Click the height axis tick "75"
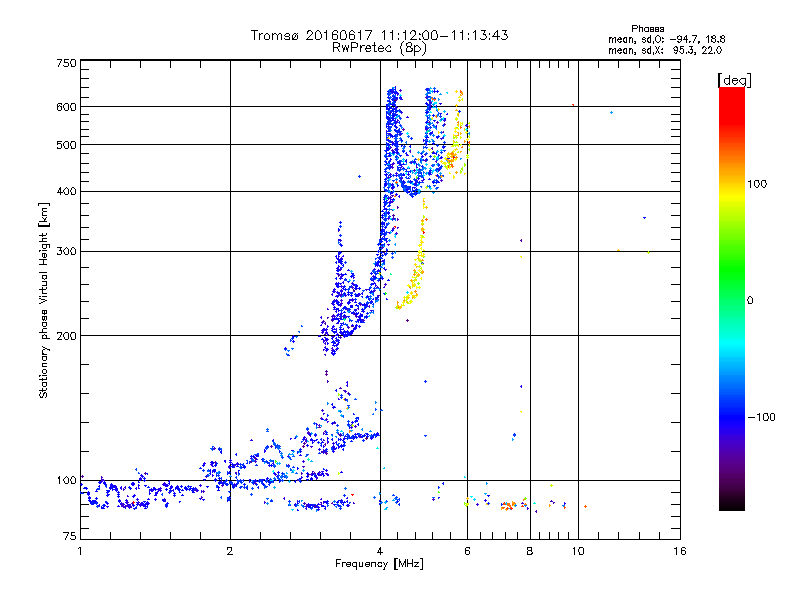The height and width of the screenshot is (600, 800). pos(70,536)
